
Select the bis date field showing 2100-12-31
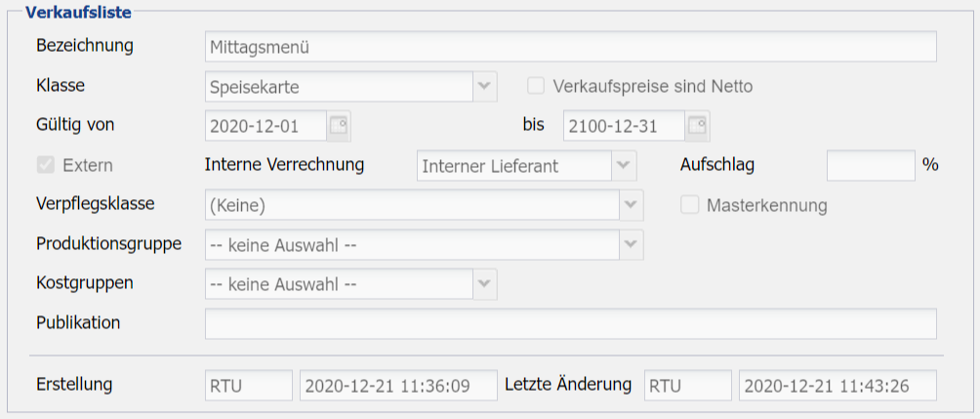pyautogui.click(x=623, y=126)
